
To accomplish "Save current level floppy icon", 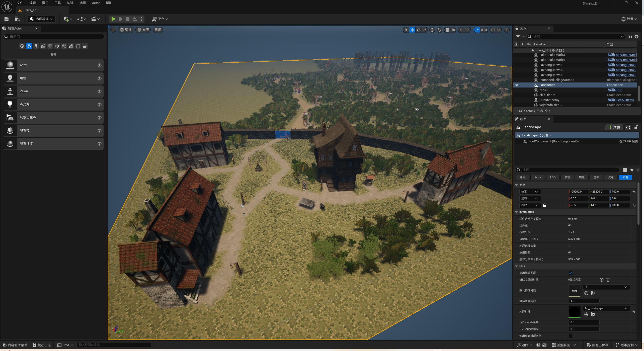I will (7, 19).
